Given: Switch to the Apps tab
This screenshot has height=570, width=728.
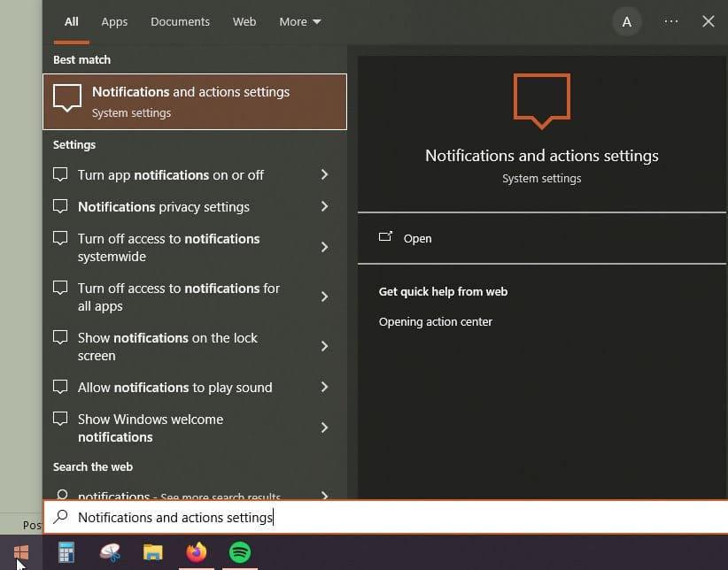Looking at the screenshot, I should (x=114, y=22).
